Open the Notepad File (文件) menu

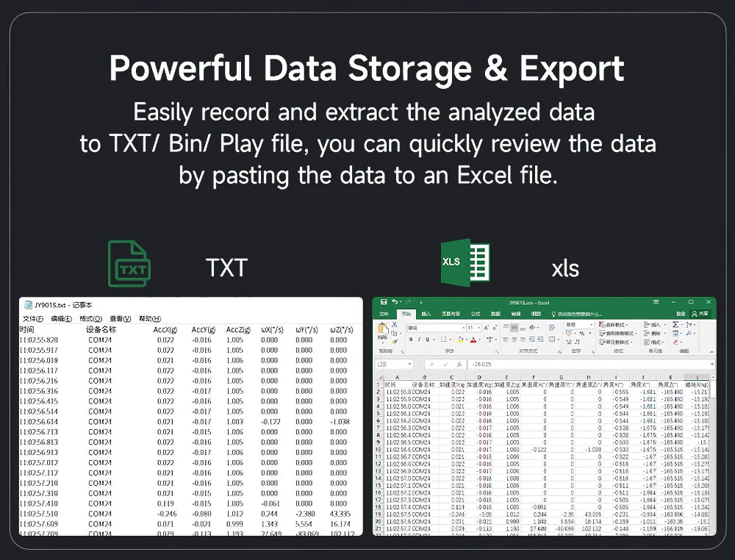click(x=32, y=319)
